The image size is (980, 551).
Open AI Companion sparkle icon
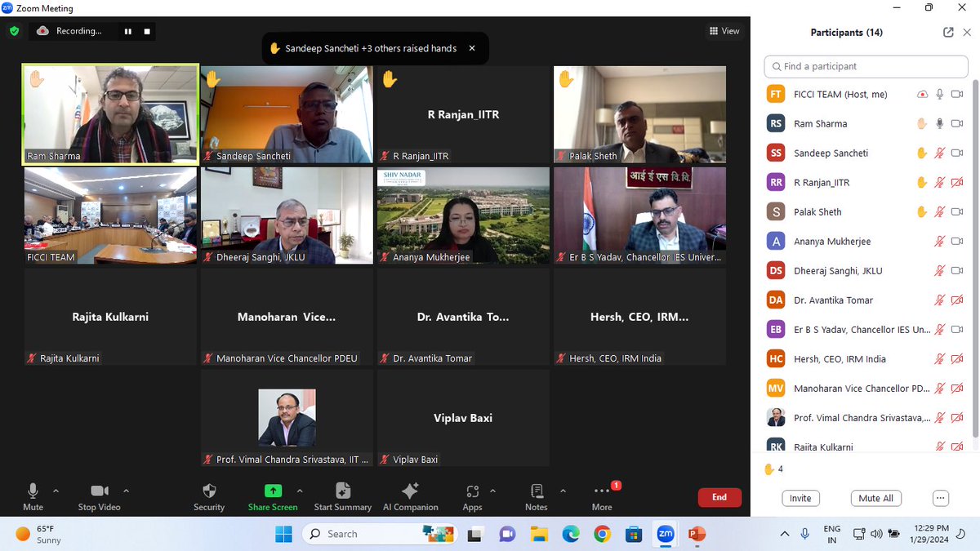(411, 491)
